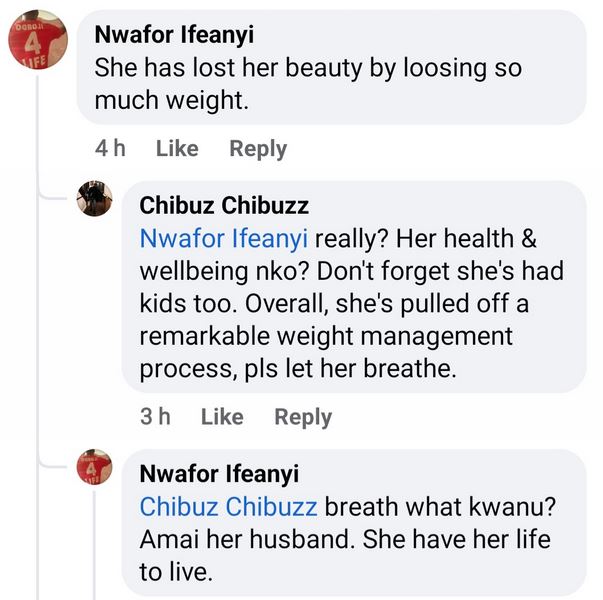The width and height of the screenshot is (603, 600).
Task: Reply to the "lost her beauty" comment
Action: (x=258, y=149)
